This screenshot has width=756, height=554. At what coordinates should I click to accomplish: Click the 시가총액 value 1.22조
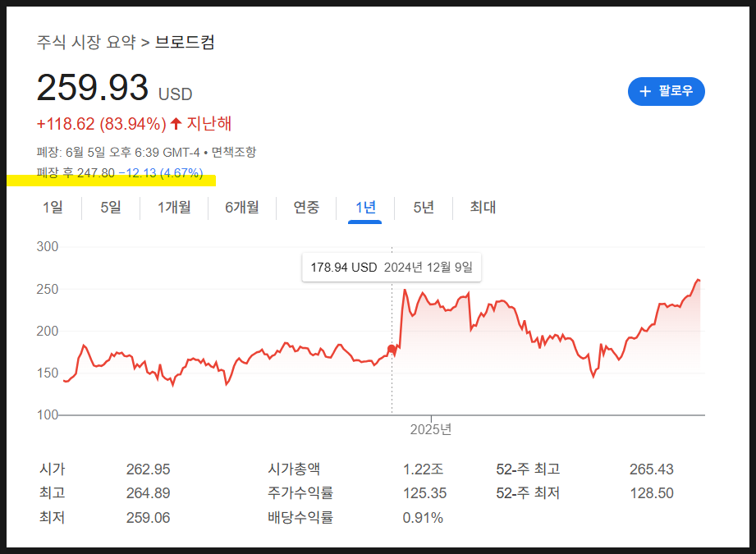(423, 469)
